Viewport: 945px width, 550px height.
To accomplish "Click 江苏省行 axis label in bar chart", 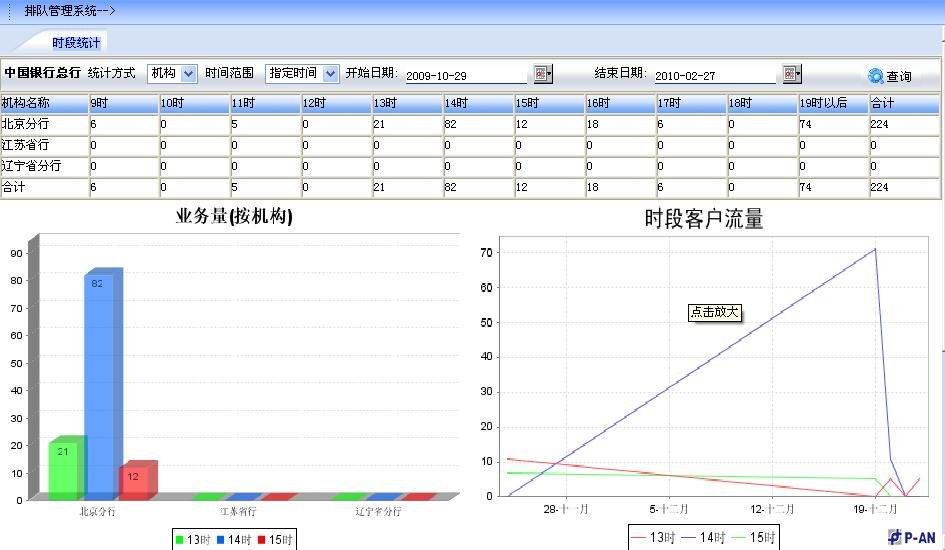I will pyautogui.click(x=238, y=511).
